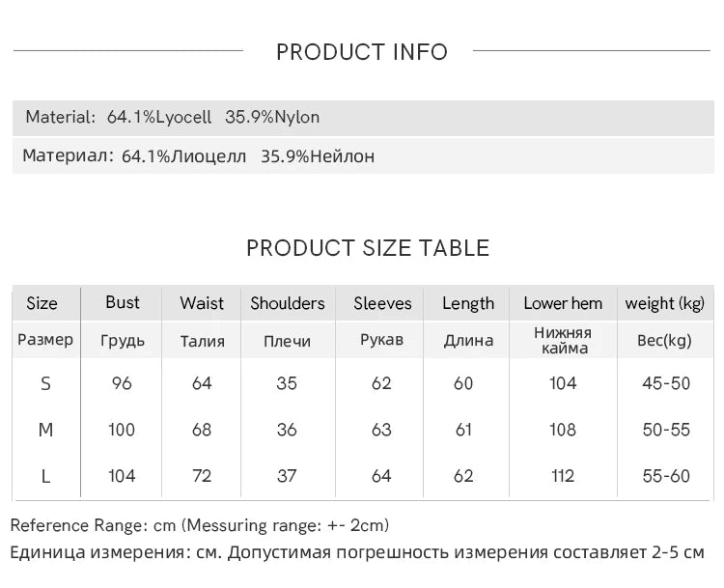Select the L size row label
The height and width of the screenshot is (588, 724).
(x=45, y=476)
